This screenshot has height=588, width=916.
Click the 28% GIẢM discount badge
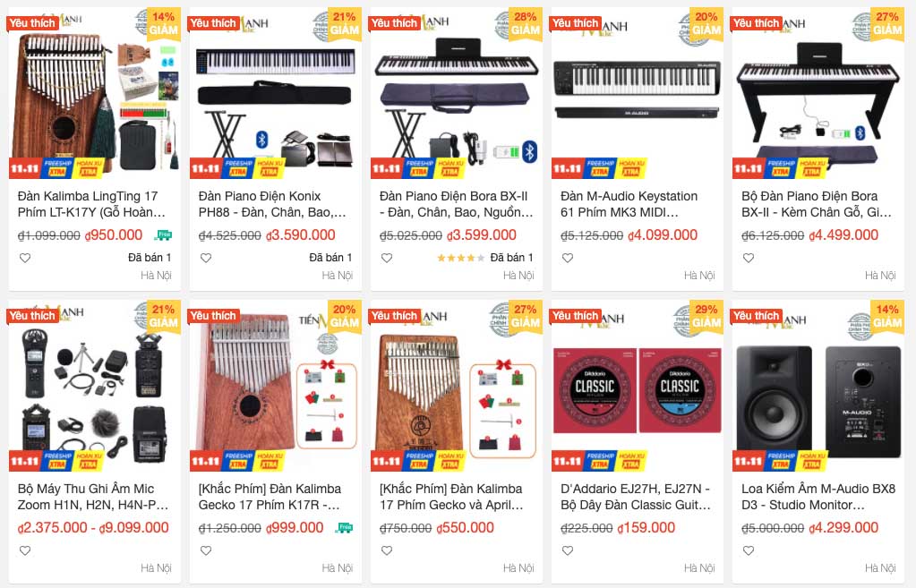pyautogui.click(x=525, y=24)
